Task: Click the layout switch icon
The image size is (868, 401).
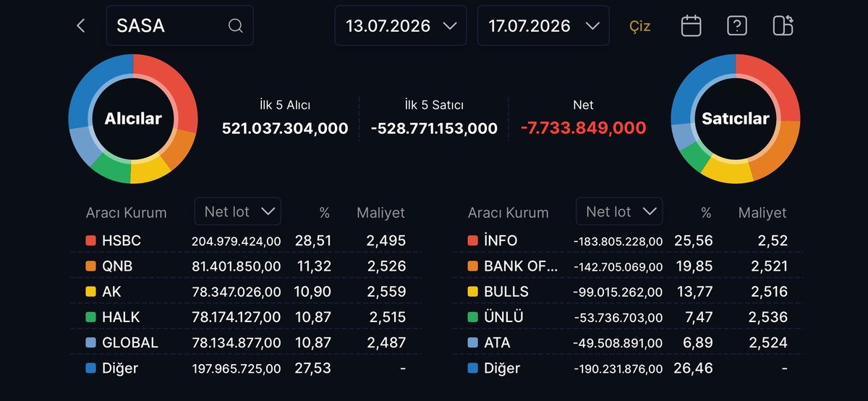Action: click(x=783, y=25)
